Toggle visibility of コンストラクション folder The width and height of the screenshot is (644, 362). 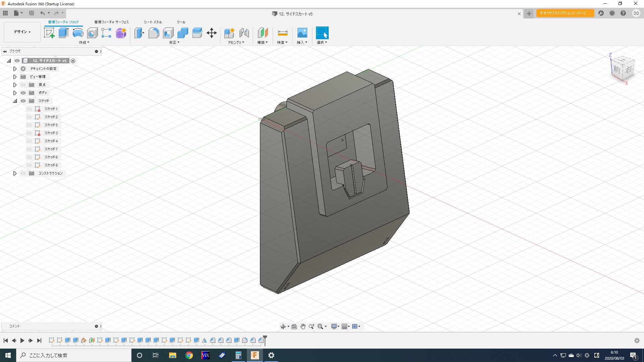(23, 173)
